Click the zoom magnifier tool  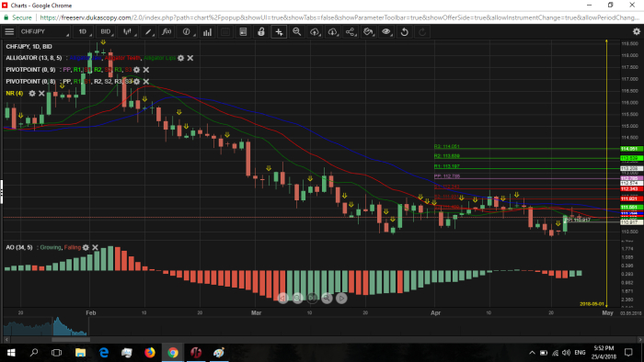[x=296, y=31]
